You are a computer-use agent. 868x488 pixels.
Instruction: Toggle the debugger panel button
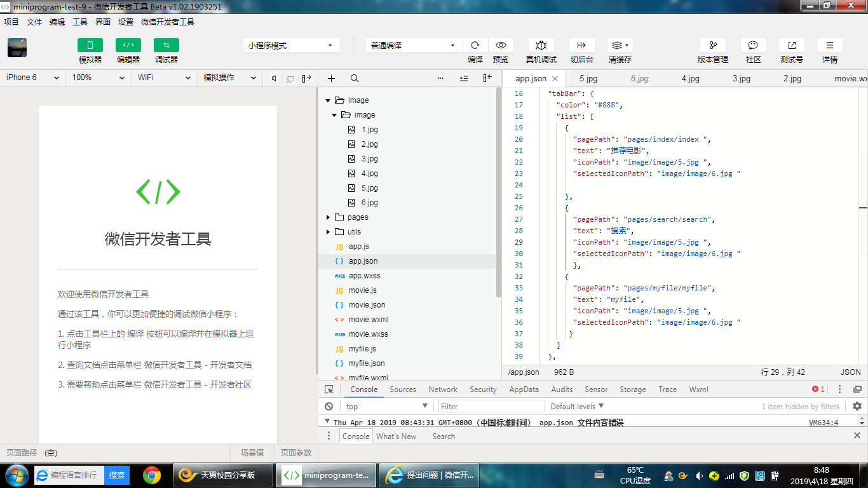[x=166, y=45]
